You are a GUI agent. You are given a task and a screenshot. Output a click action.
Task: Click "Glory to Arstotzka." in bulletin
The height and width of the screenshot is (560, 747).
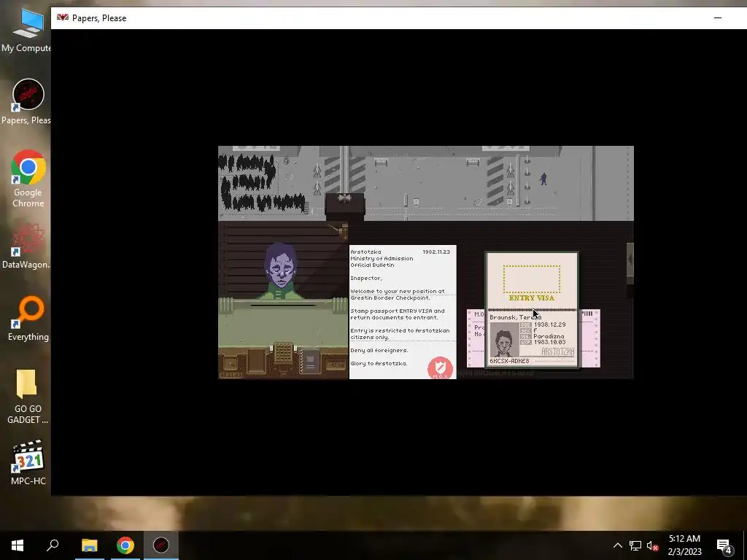click(379, 363)
